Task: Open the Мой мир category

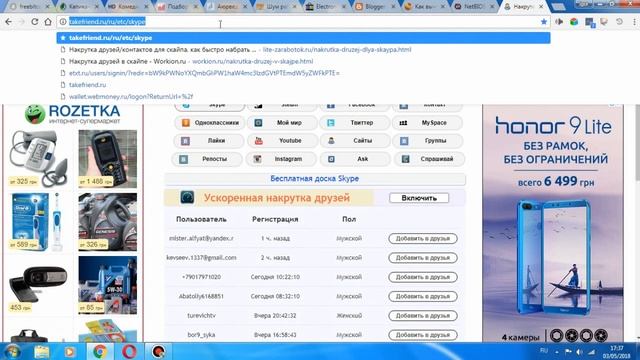Action: (x=282, y=122)
